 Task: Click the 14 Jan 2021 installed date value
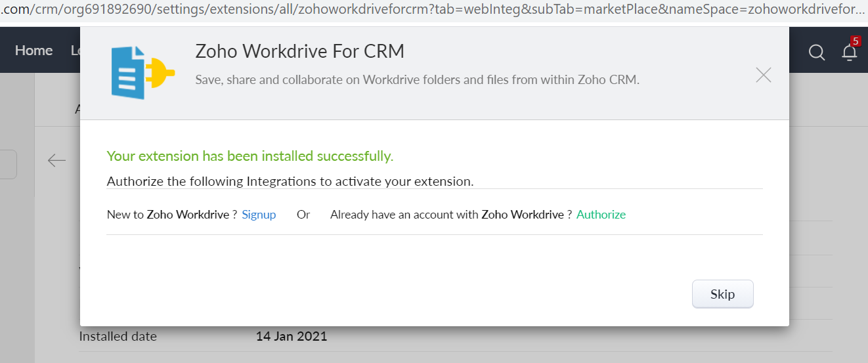[x=291, y=337]
